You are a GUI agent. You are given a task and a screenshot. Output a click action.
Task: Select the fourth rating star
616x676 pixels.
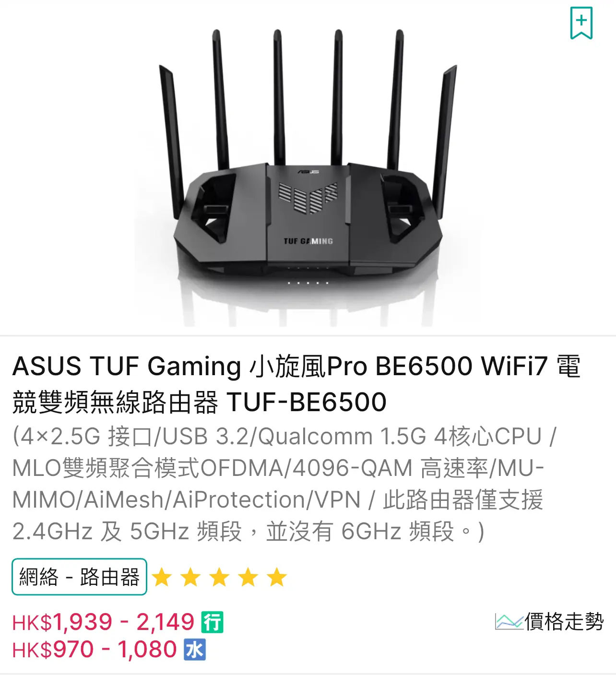coord(248,577)
